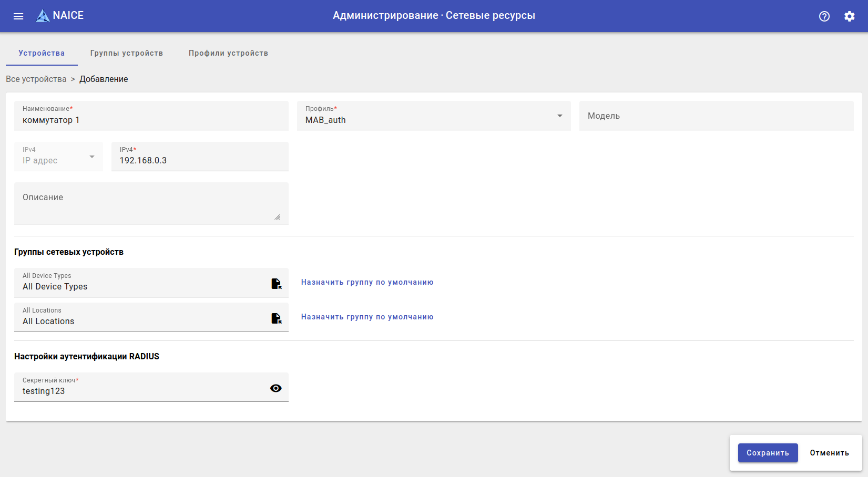
Task: Focus the Модель input field
Action: (x=716, y=116)
